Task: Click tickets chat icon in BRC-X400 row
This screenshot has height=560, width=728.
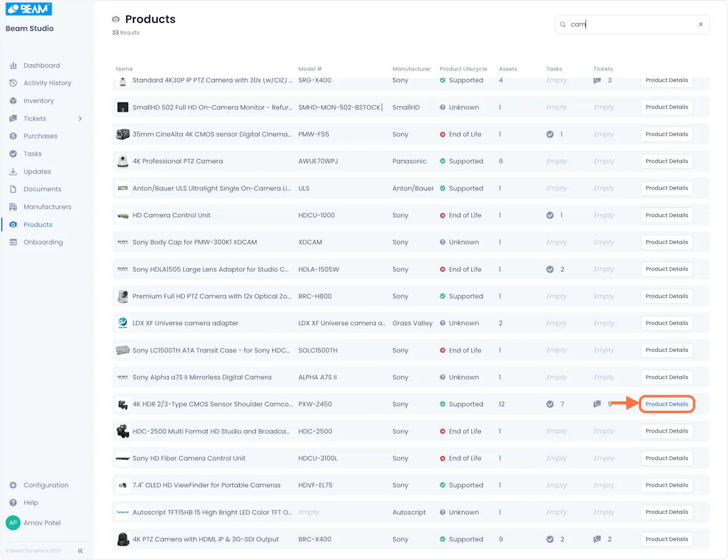Action: (x=597, y=539)
